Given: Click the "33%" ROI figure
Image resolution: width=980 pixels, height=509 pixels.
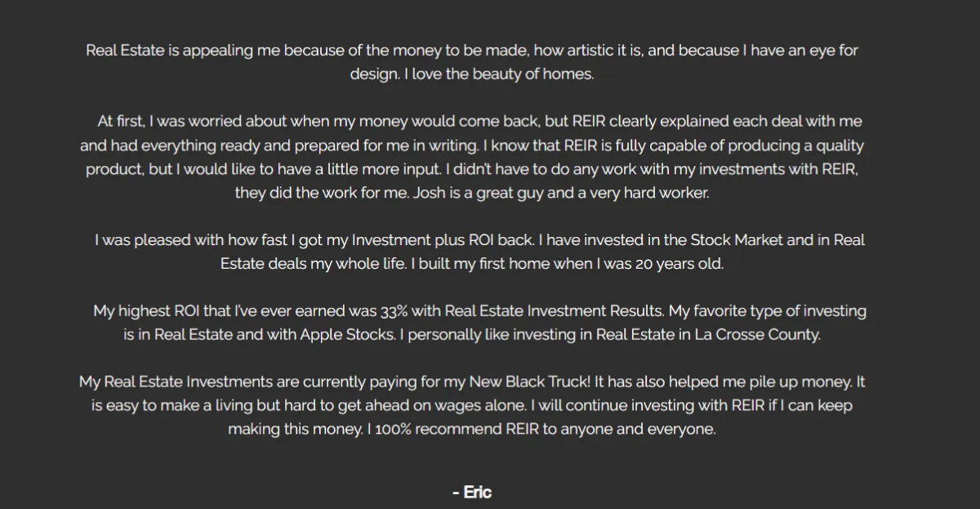Looking at the screenshot, I should click(394, 311).
